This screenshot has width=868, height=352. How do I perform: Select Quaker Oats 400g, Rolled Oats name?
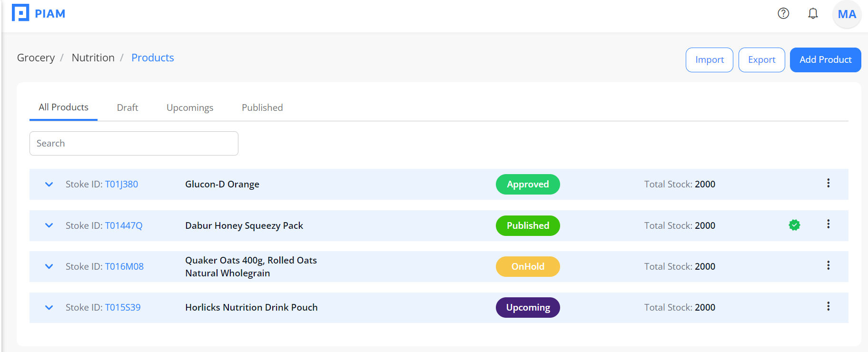click(251, 266)
